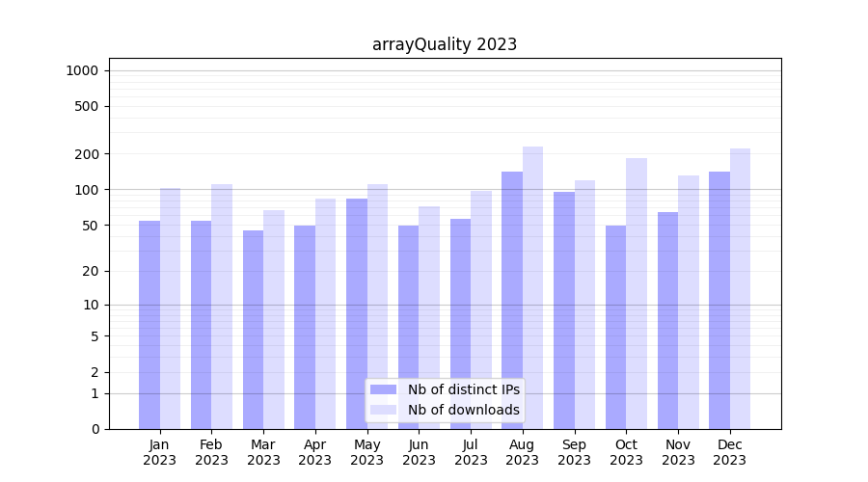
Task: Click the Apr 2023 x-axis label
Action: click(315, 452)
